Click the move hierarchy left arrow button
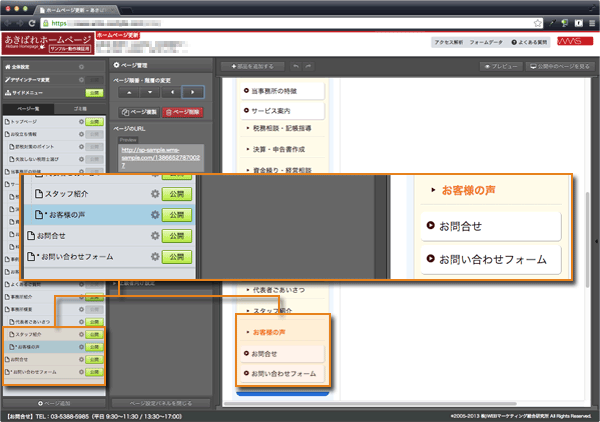The width and height of the screenshot is (600, 422). [x=171, y=92]
